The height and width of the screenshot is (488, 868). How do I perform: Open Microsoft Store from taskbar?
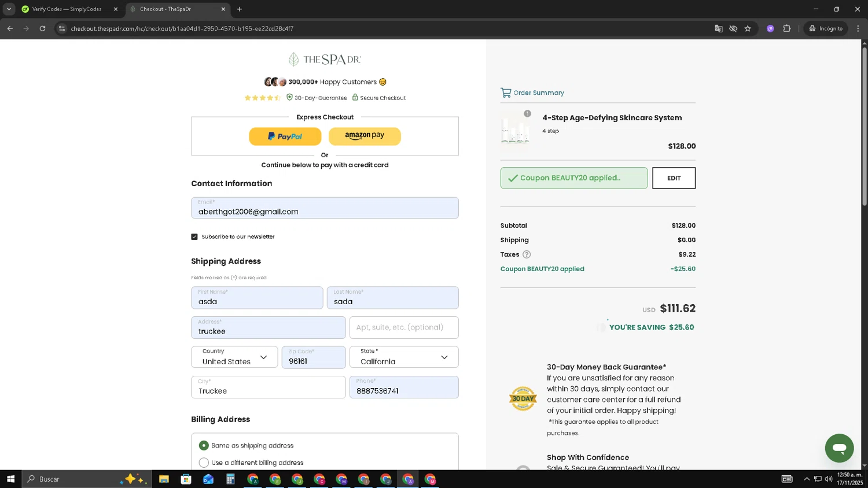(186, 479)
